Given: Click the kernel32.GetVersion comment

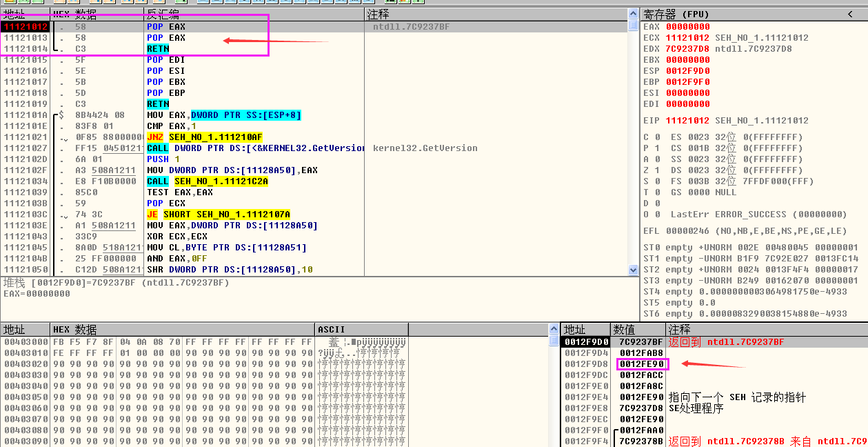Looking at the screenshot, I should point(425,148).
